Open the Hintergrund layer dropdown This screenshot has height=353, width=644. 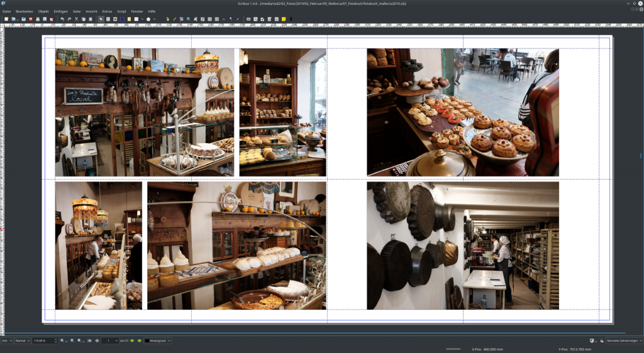point(158,340)
